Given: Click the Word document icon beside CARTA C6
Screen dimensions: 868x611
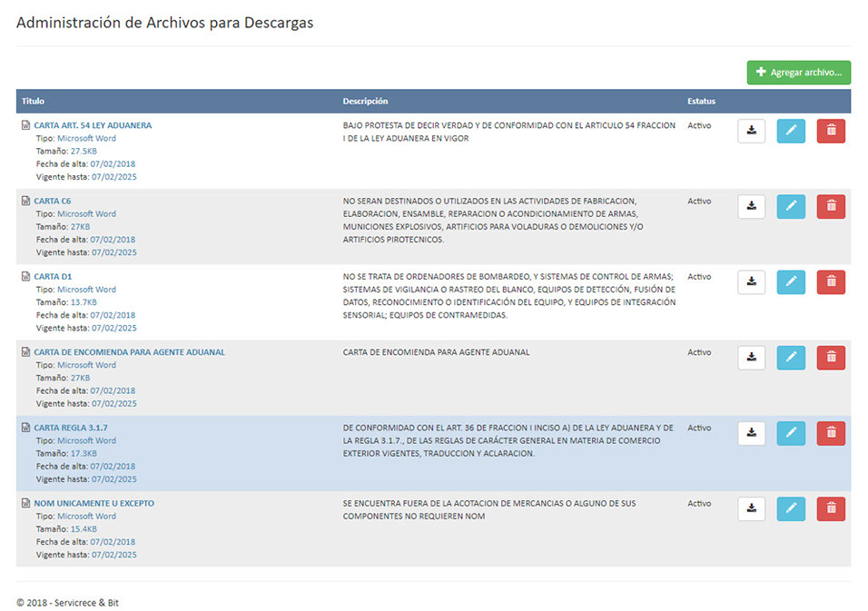Looking at the screenshot, I should [25, 201].
